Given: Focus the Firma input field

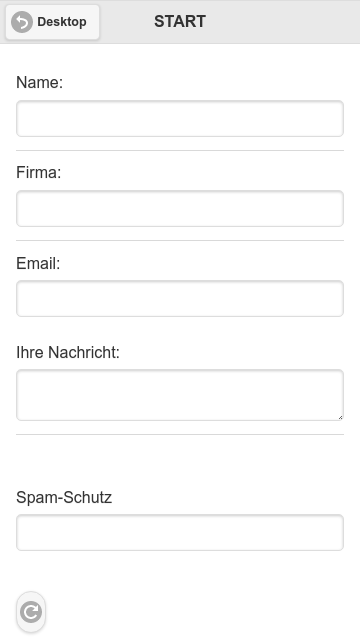Looking at the screenshot, I should (180, 208).
